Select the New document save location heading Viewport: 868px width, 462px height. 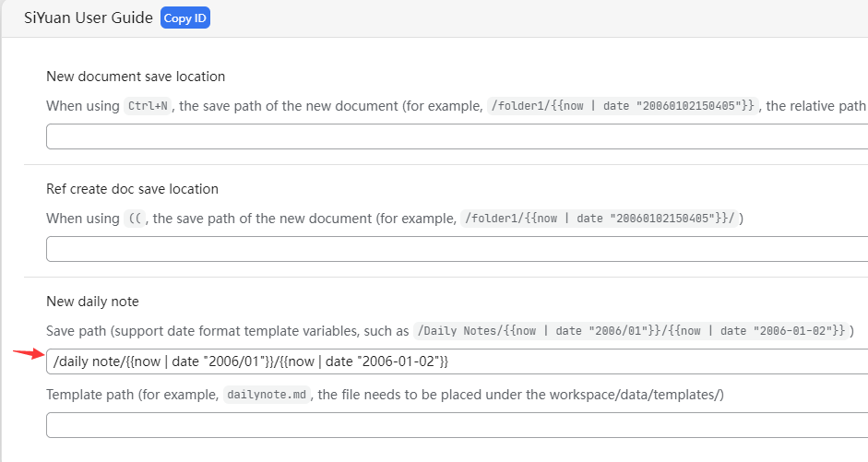point(136,77)
